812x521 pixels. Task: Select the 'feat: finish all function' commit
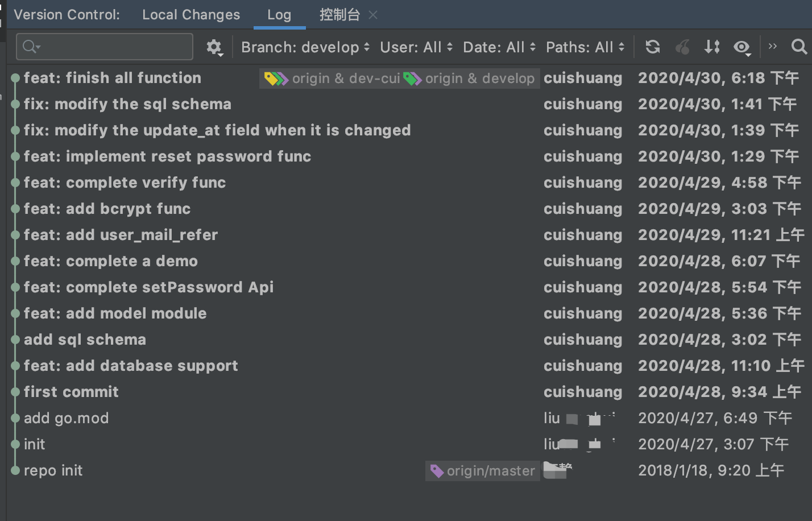click(x=113, y=78)
